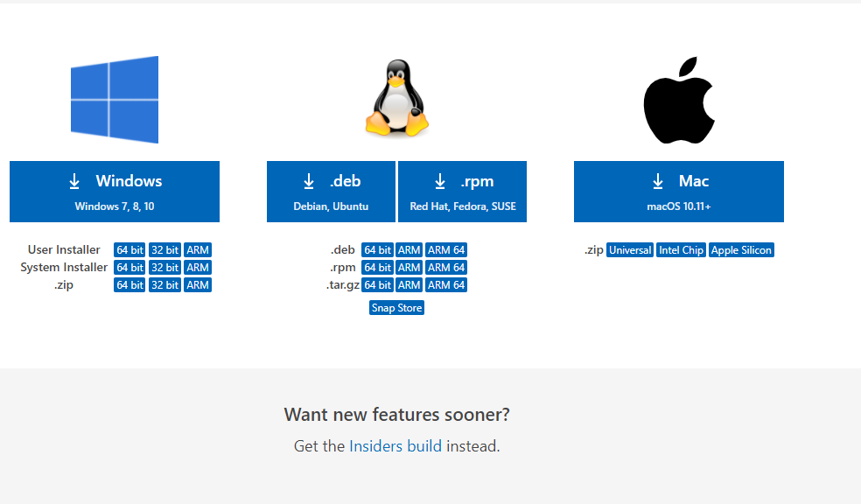Viewport: 861px width, 504px height.
Task: Click the '.zip' label under Windows
Action: [64, 285]
